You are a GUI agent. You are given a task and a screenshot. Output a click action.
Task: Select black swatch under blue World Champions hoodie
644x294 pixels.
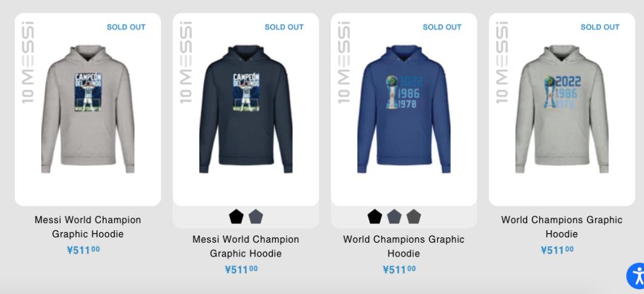pos(374,217)
